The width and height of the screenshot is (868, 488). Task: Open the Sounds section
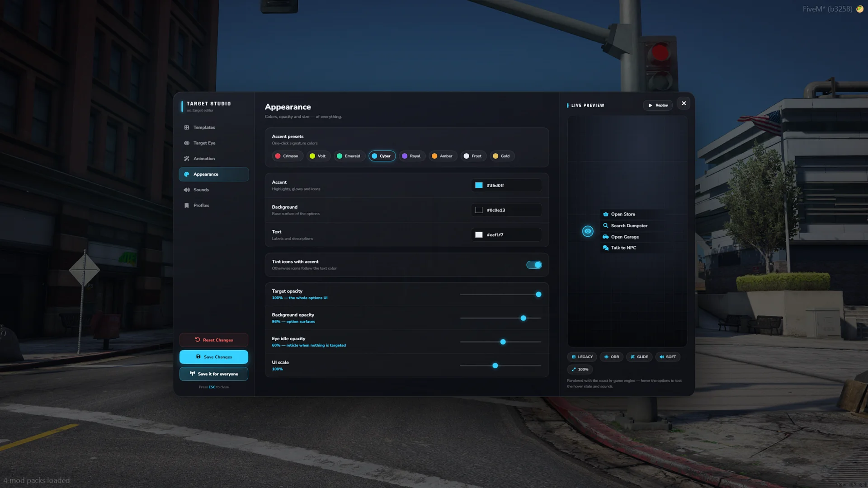pos(214,190)
